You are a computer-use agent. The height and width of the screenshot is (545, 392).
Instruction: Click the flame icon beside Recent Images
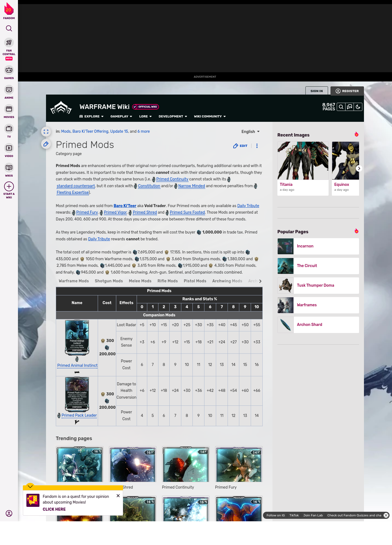click(357, 134)
